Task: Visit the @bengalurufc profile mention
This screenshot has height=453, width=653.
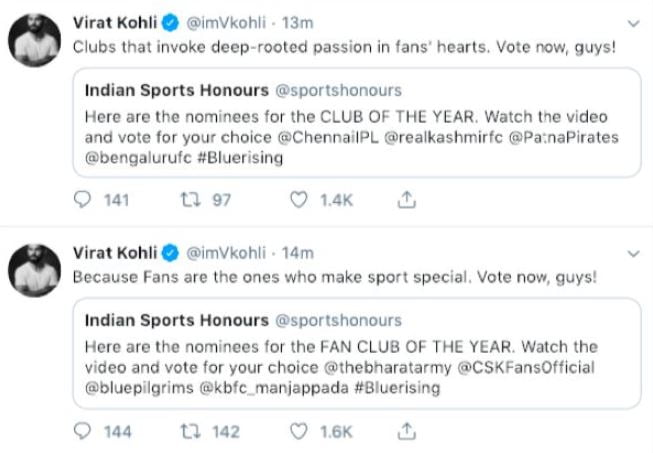Action: (134, 157)
